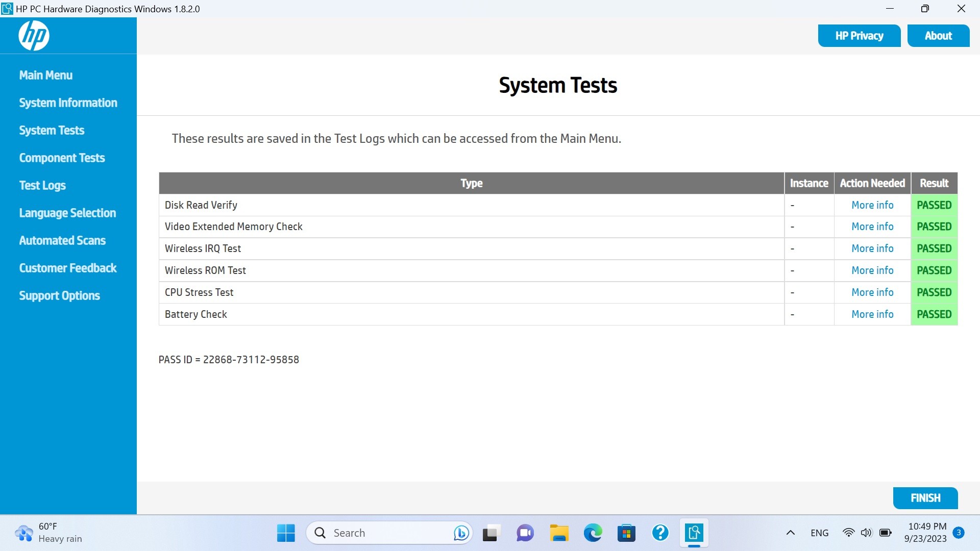This screenshot has width=980, height=551.
Task: Select HP Diagnostics taskbar icon
Action: [x=694, y=533]
